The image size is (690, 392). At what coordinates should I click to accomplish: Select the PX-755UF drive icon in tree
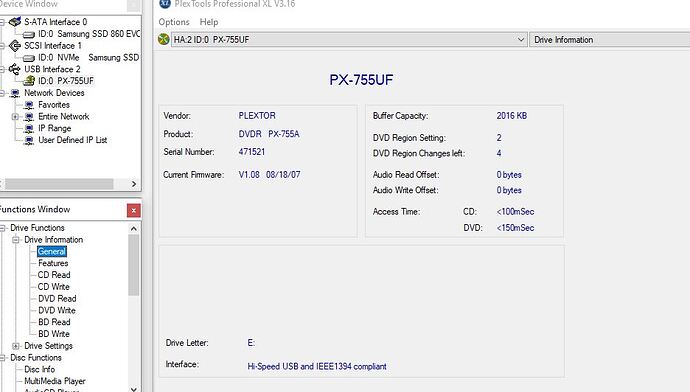(29, 81)
